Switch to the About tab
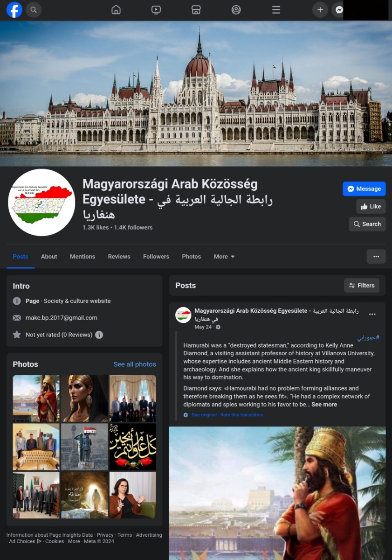 point(49,257)
